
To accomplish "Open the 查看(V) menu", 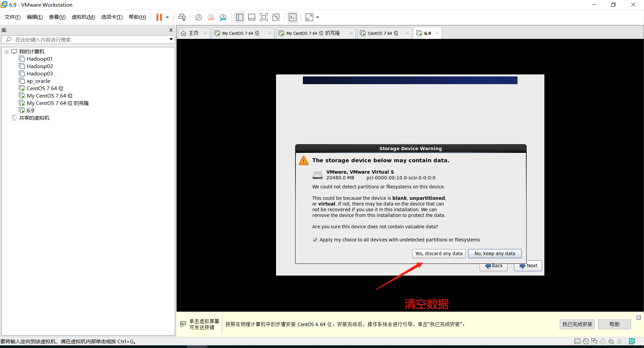I will click(x=57, y=17).
